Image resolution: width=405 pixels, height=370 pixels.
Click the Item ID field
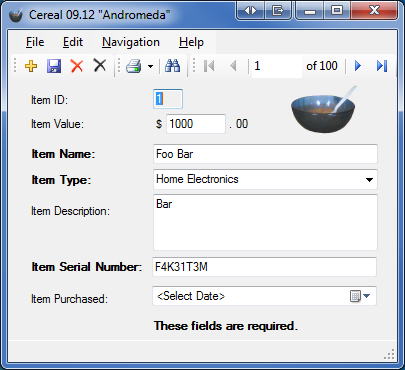(x=168, y=99)
